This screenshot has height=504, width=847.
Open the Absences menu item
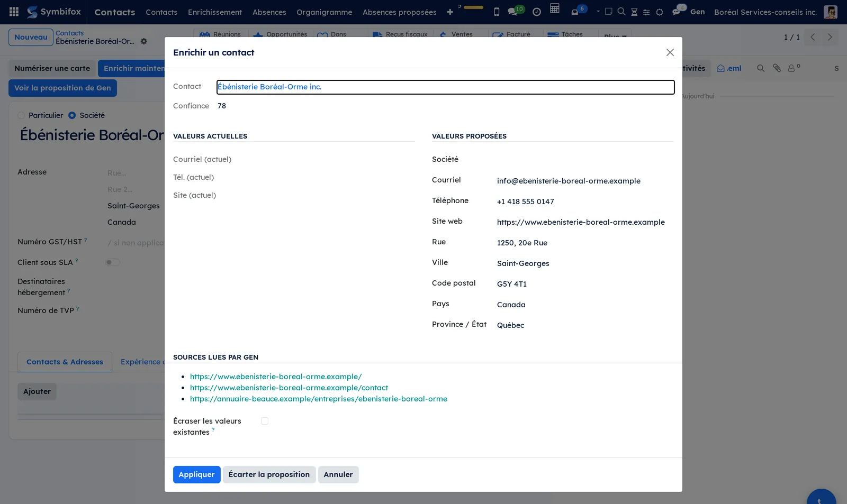pyautogui.click(x=269, y=12)
